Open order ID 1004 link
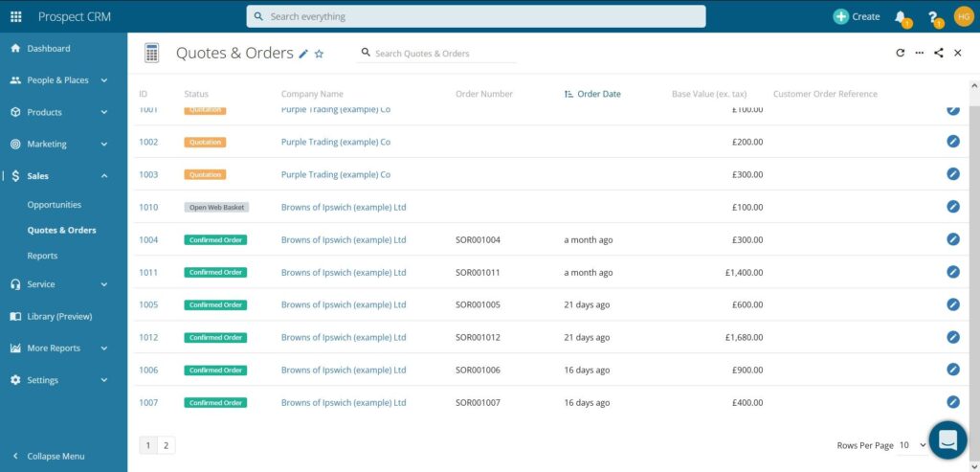Screen dimensions: 980x472 point(148,240)
